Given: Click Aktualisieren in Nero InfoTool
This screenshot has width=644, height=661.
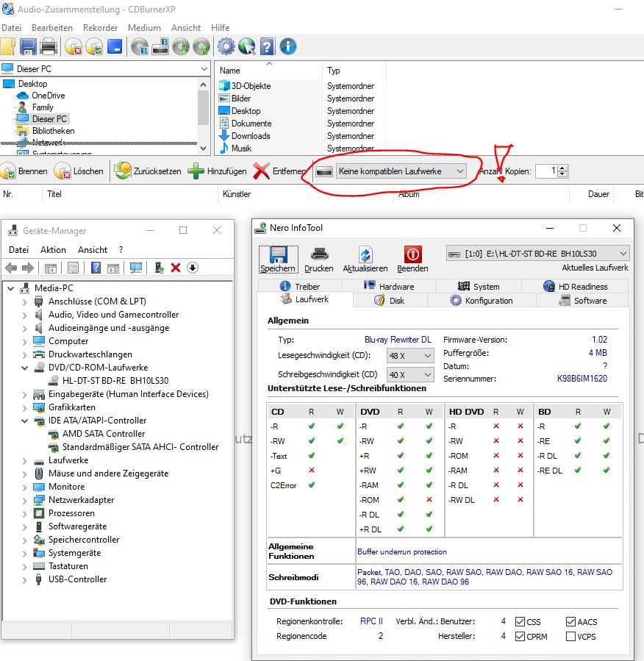Looking at the screenshot, I should click(365, 260).
